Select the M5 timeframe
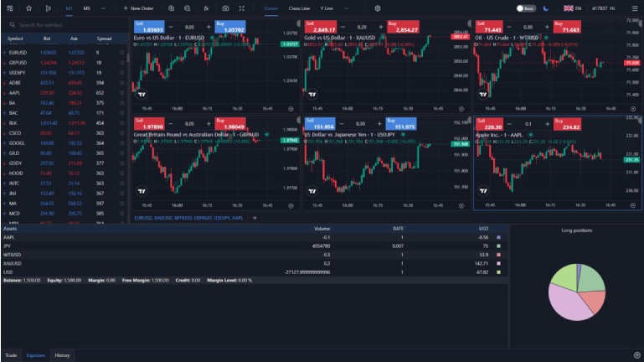Screen dimensions: 644x362 point(86,8)
